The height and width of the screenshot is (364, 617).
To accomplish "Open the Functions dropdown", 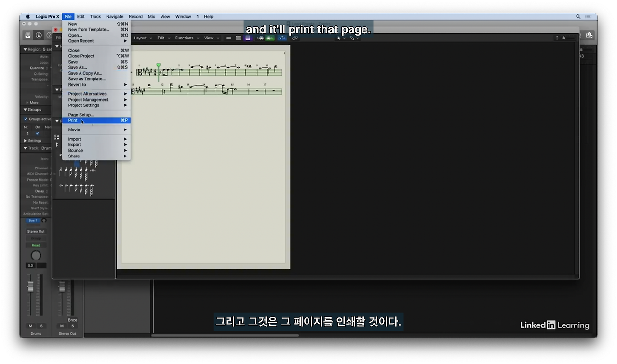I will pyautogui.click(x=187, y=38).
